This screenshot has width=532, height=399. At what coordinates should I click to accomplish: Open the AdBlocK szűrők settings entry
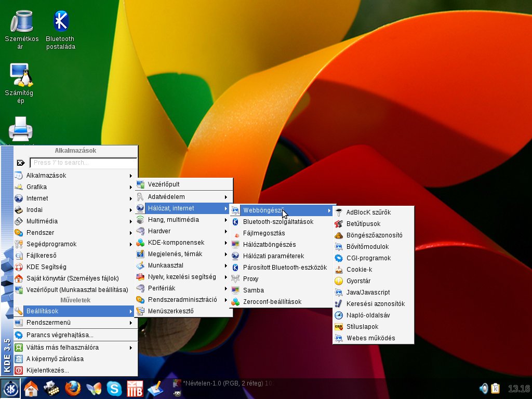(x=368, y=212)
